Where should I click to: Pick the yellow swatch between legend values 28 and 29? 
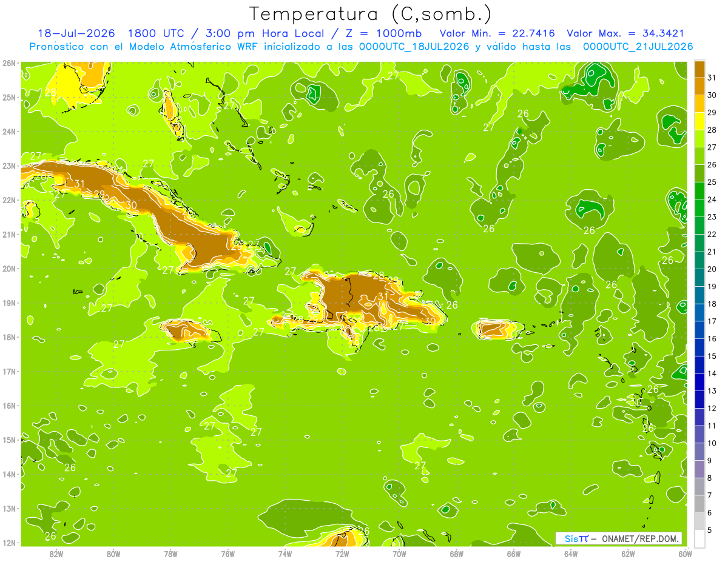(x=699, y=121)
